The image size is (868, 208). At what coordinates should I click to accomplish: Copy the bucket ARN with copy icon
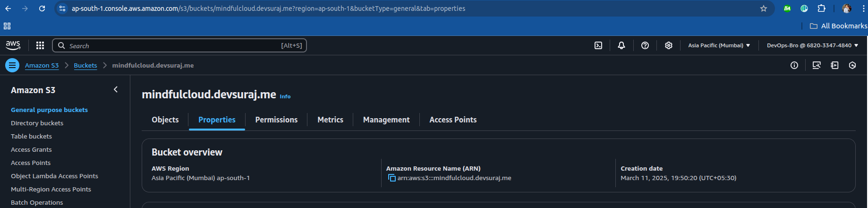point(391,178)
